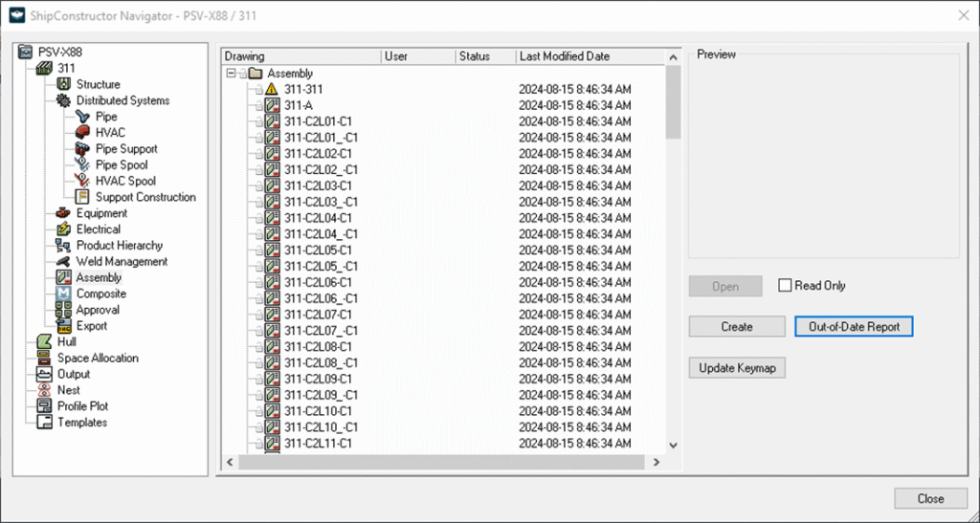
Task: Click the Out-of-Date Report button
Action: 854,326
